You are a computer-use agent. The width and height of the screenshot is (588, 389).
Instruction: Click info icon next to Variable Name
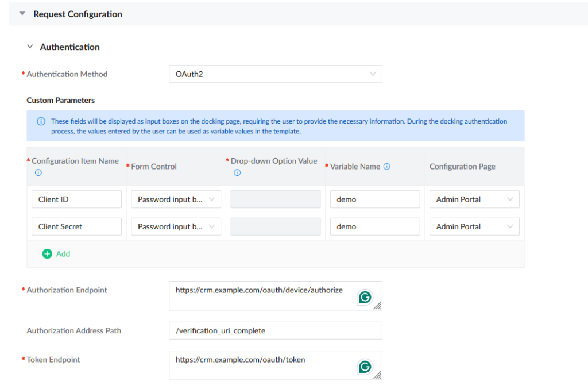pos(386,166)
